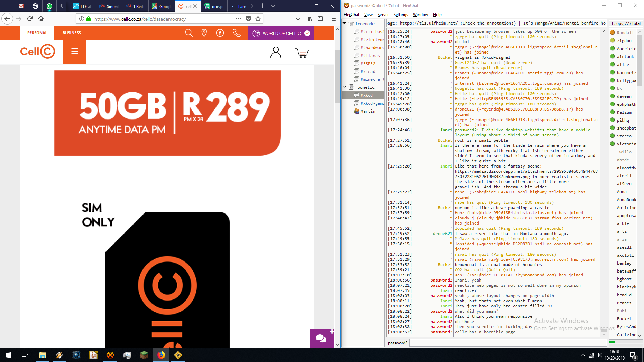Select the PERSONAL tab on Cell C

(37, 33)
